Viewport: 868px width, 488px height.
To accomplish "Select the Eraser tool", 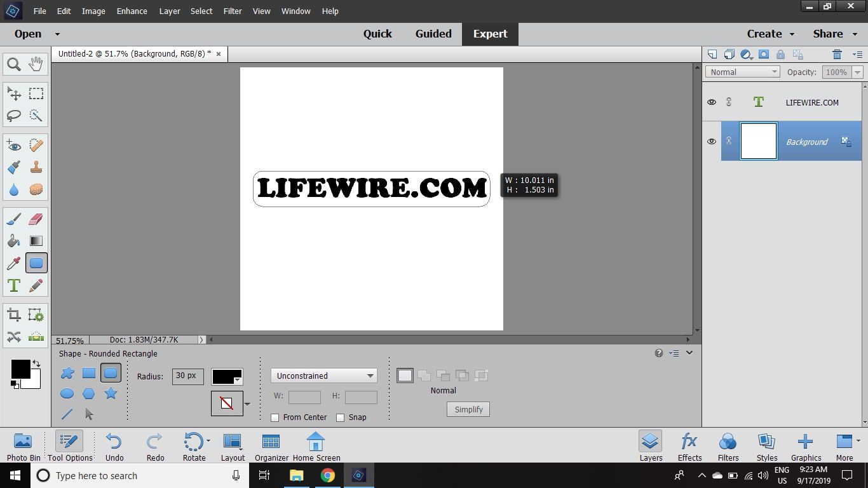I will point(36,219).
